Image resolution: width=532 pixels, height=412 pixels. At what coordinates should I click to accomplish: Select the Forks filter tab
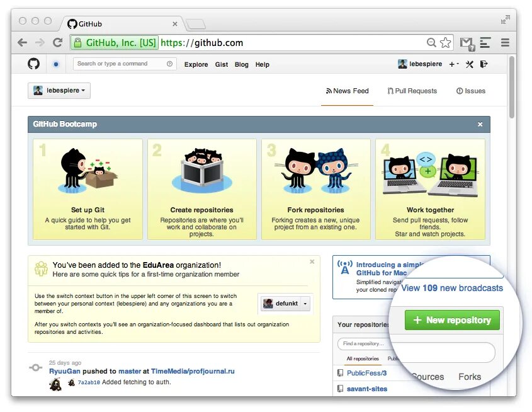pos(470,377)
